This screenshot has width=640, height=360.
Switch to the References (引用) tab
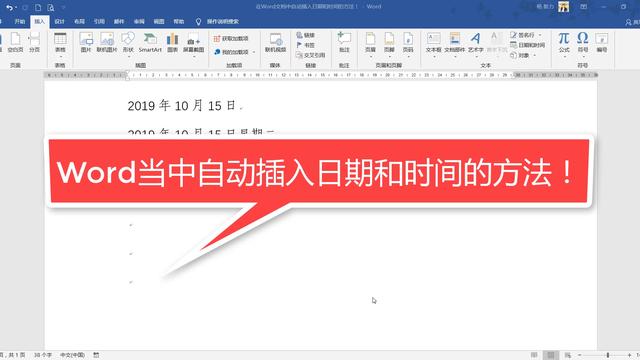99,22
